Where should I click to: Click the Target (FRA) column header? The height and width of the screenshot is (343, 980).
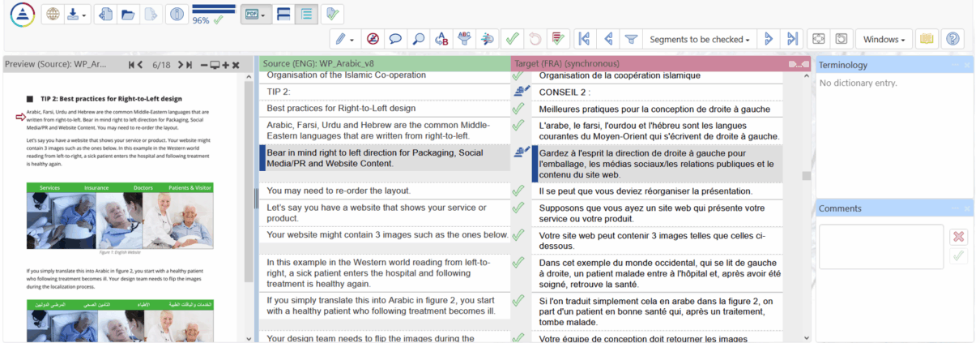(x=660, y=64)
